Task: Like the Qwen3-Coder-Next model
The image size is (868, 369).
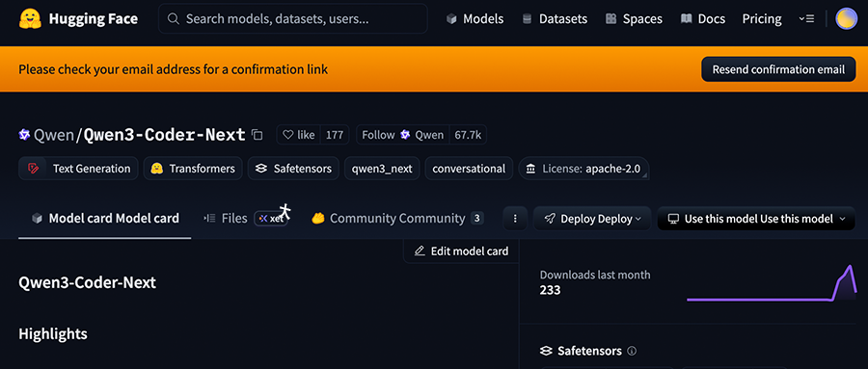Action: pyautogui.click(x=299, y=135)
